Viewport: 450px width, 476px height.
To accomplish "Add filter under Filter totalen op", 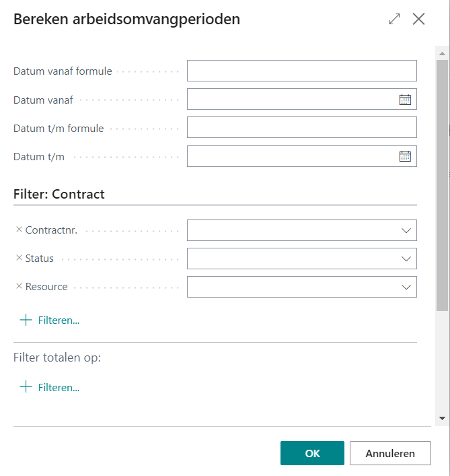I will pos(50,388).
